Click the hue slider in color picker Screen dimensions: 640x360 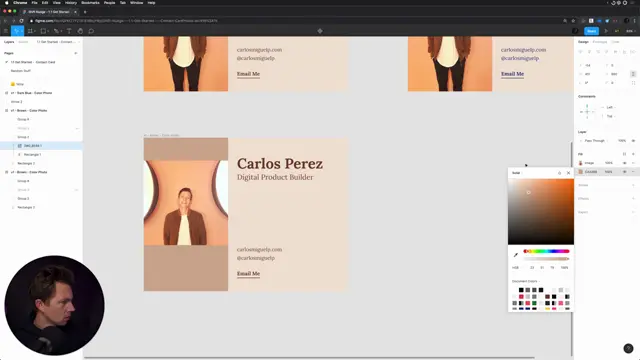coord(546,251)
